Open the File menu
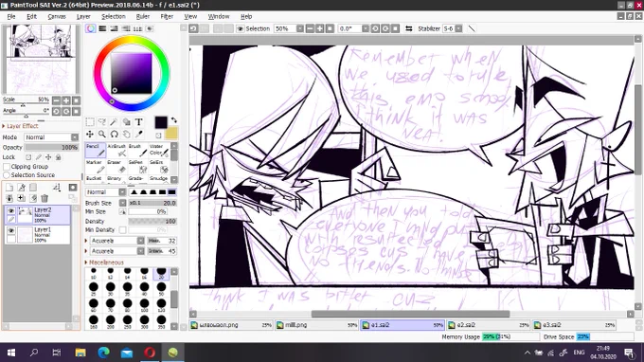The height and width of the screenshot is (362, 644). (11, 16)
